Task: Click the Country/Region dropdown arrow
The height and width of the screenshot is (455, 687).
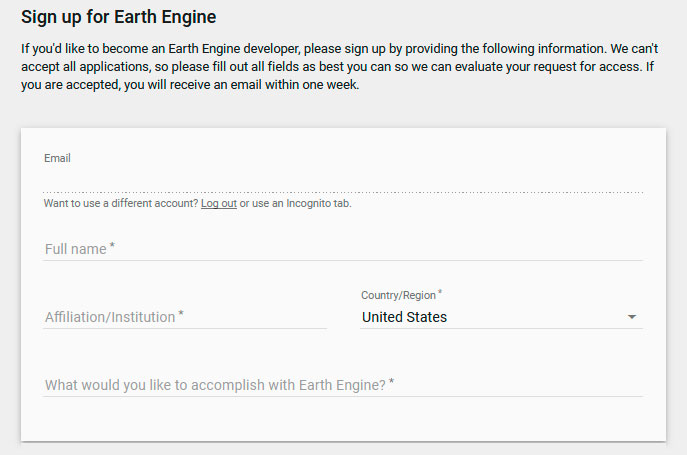Action: point(632,317)
